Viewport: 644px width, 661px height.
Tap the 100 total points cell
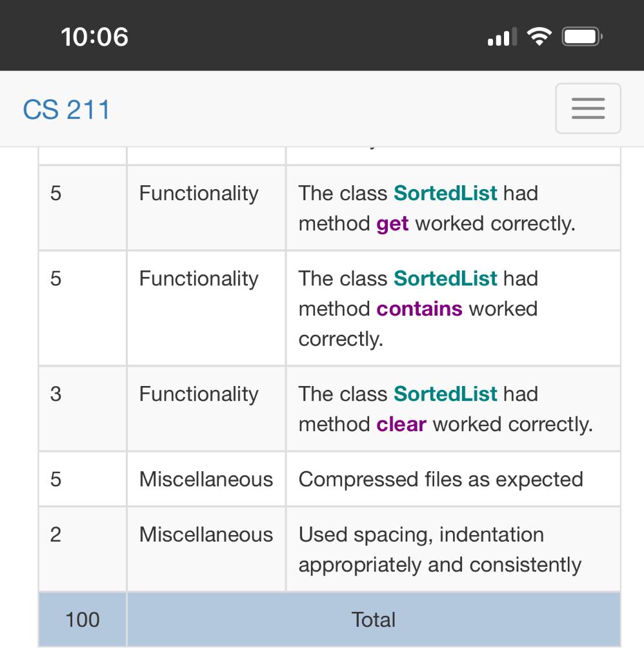pyautogui.click(x=81, y=619)
